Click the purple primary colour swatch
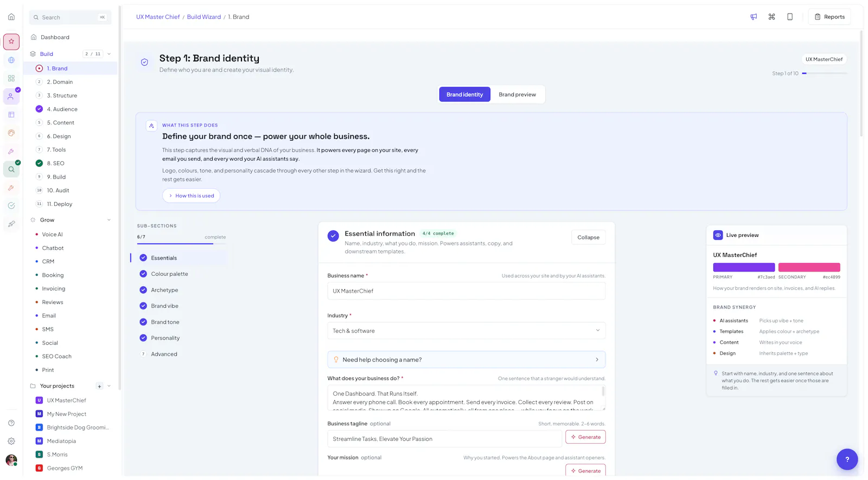The image size is (868, 480). 744,267
